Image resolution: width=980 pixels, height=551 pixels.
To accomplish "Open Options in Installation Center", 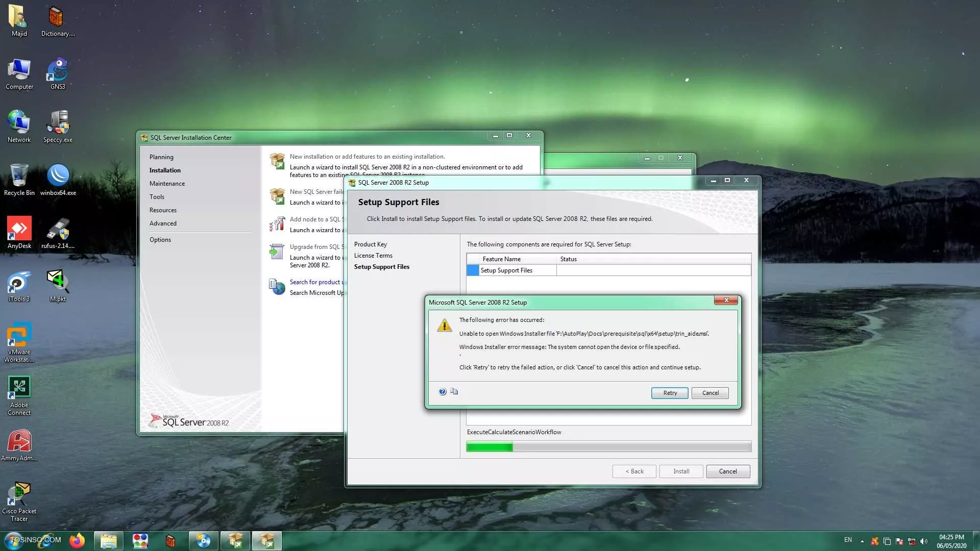I will (160, 240).
